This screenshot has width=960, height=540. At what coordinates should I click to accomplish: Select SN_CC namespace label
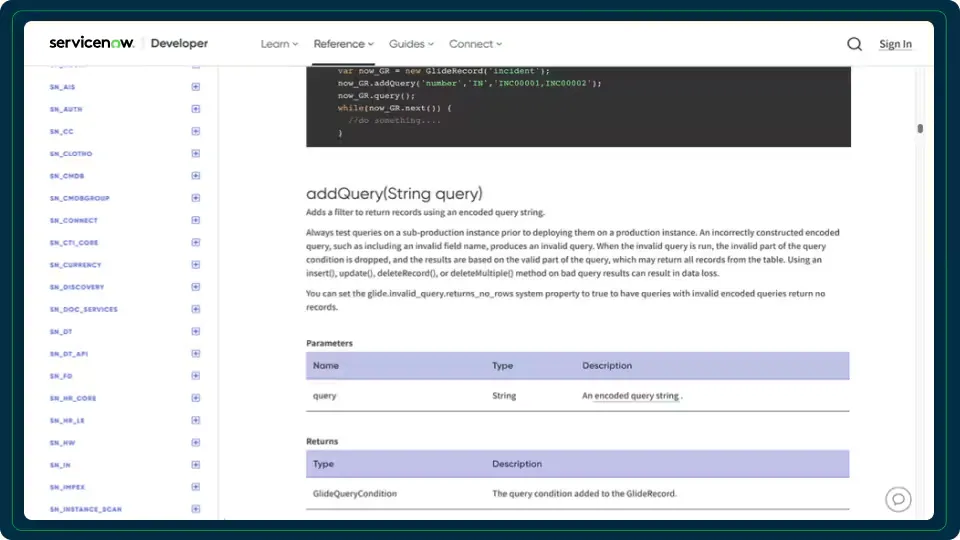pyautogui.click(x=61, y=132)
